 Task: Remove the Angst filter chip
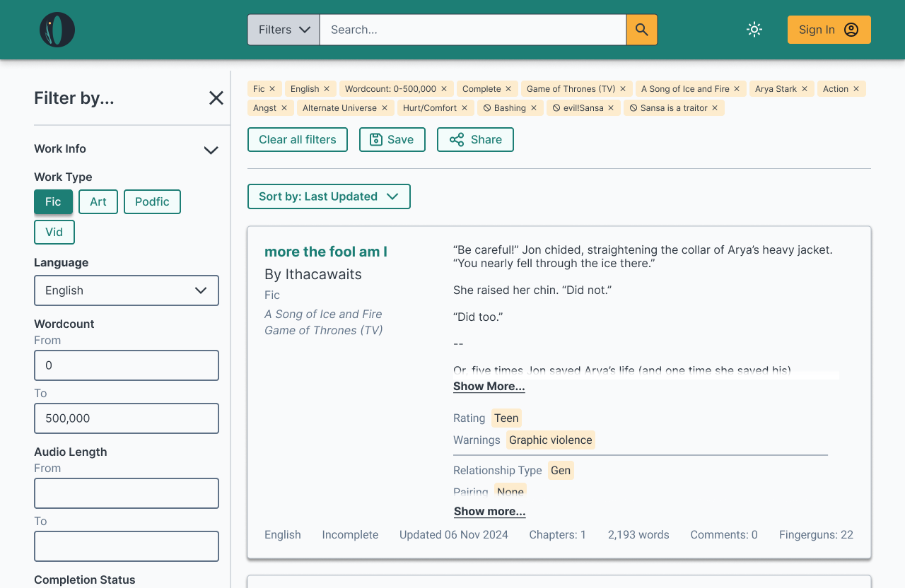tap(284, 108)
